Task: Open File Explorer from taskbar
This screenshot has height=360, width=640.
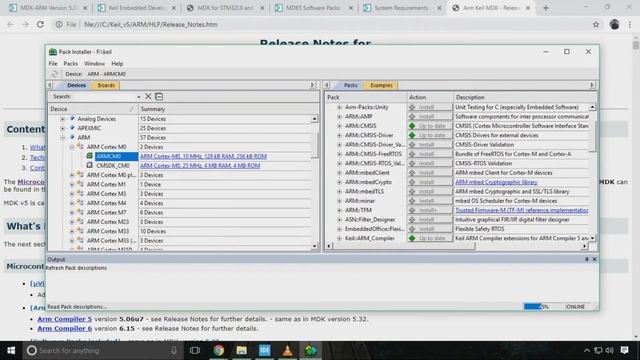Action: pos(242,350)
